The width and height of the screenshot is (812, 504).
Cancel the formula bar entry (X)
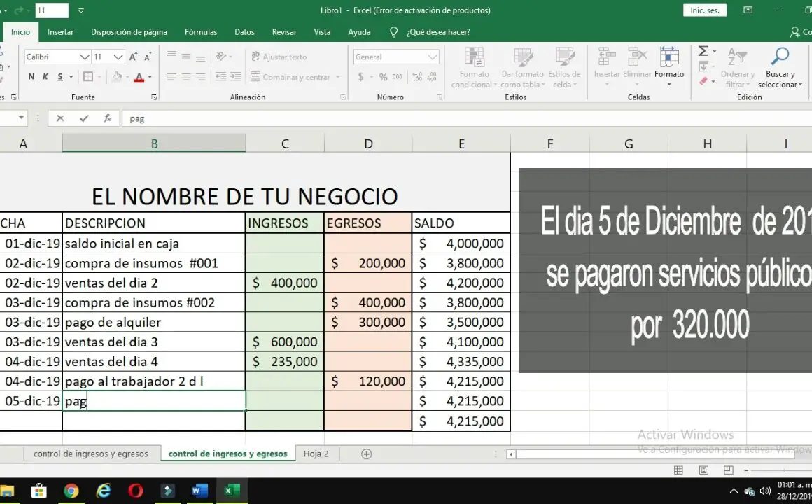pyautogui.click(x=60, y=118)
